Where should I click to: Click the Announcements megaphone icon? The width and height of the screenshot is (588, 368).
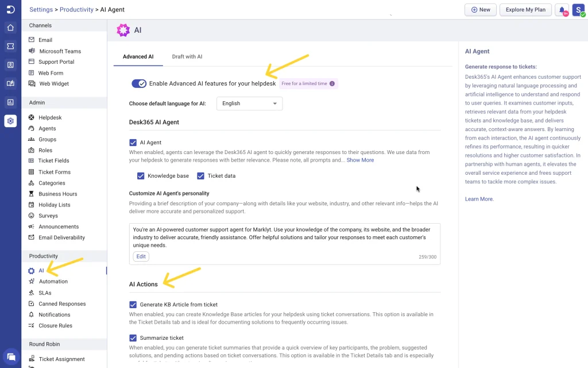[32, 227]
